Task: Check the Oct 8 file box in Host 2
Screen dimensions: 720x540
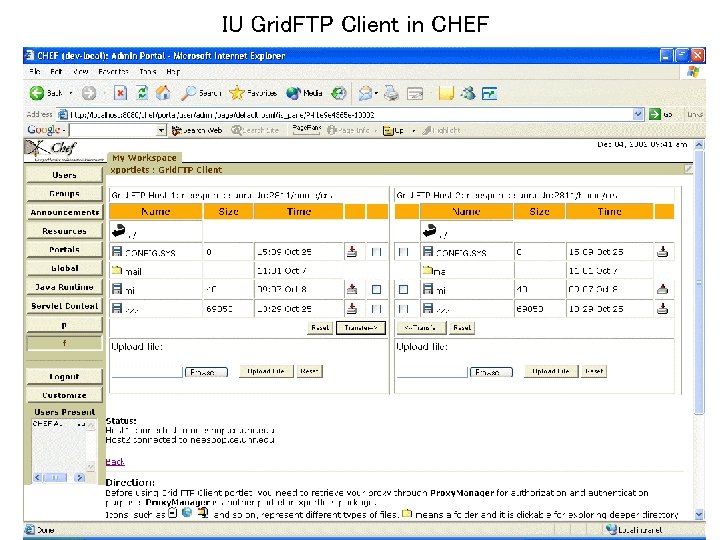Action: (404, 289)
